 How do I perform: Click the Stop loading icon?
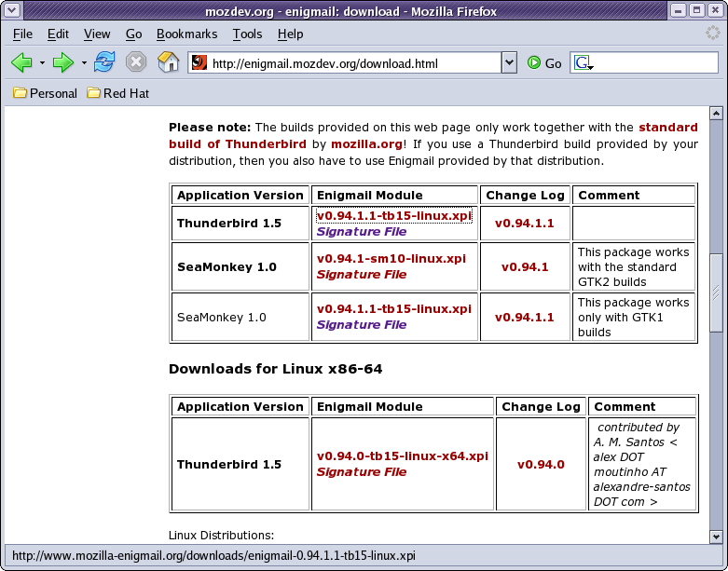pos(136,62)
